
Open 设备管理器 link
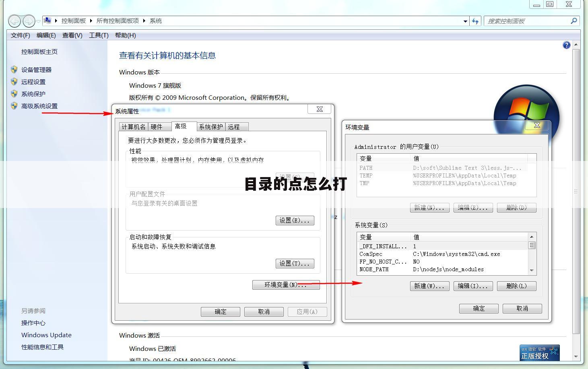[36, 70]
